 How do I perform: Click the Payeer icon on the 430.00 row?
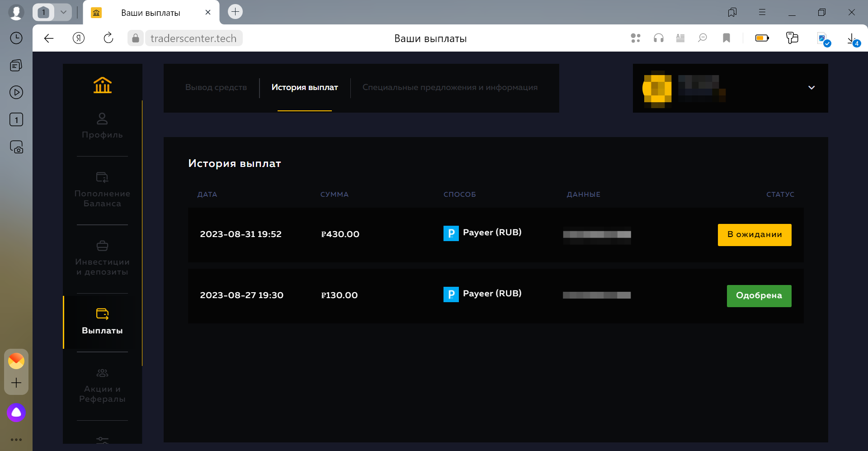tap(451, 233)
